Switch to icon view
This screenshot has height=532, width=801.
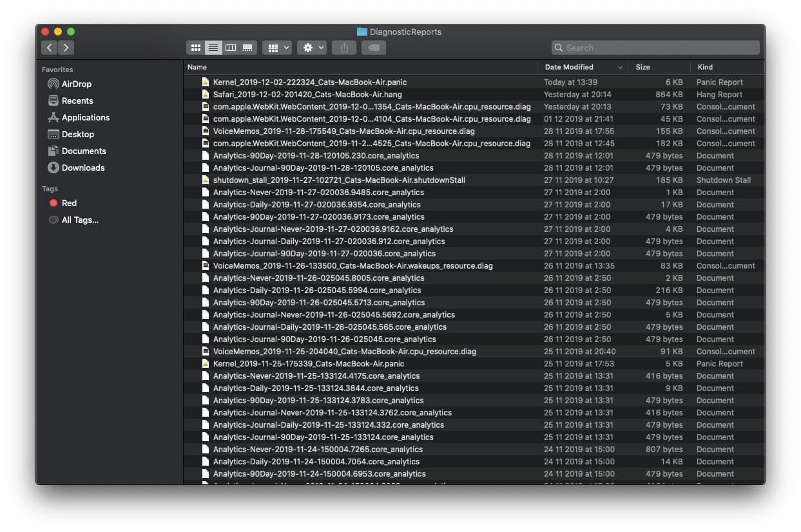(196, 47)
